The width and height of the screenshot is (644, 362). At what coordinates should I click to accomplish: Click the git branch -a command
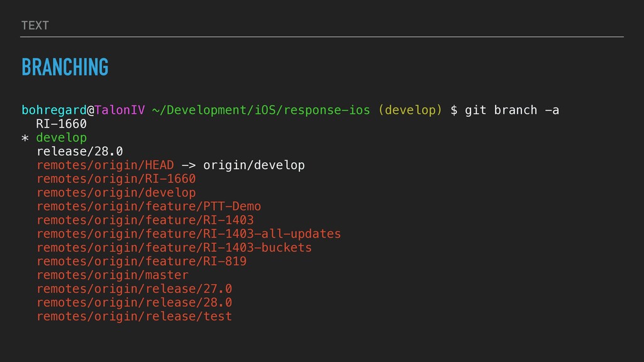click(511, 111)
